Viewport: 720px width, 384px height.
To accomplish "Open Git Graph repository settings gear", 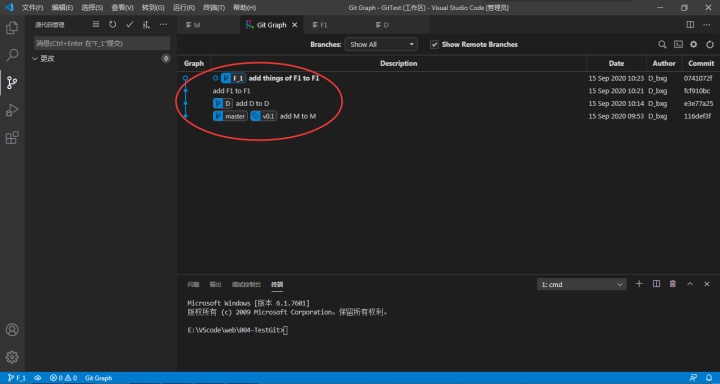I will tap(694, 45).
